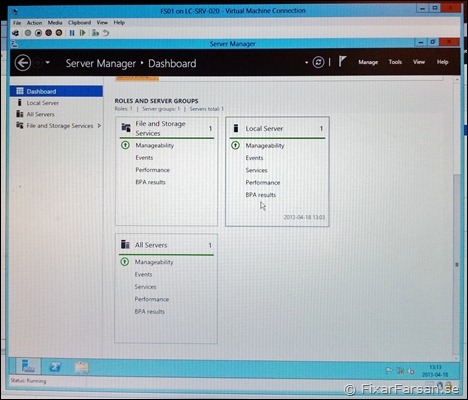468x400 pixels.
Task: Click the Local Server tile title
Action: (x=264, y=129)
